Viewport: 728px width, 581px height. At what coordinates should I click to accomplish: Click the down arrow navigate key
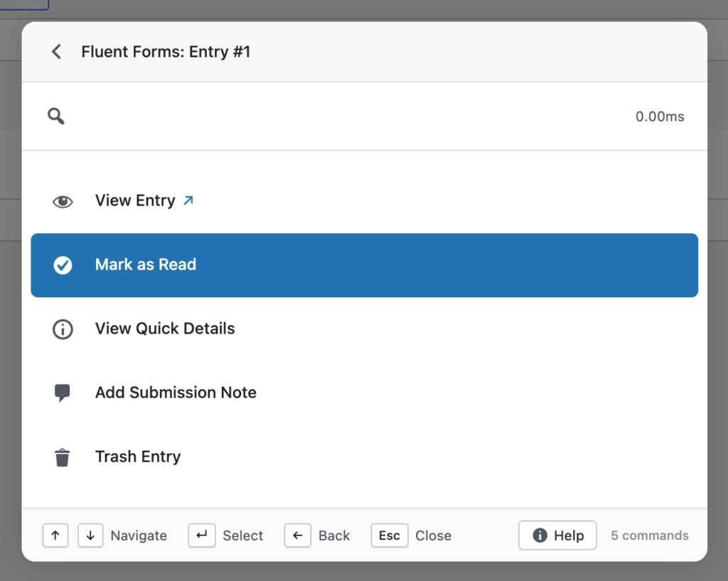click(90, 535)
